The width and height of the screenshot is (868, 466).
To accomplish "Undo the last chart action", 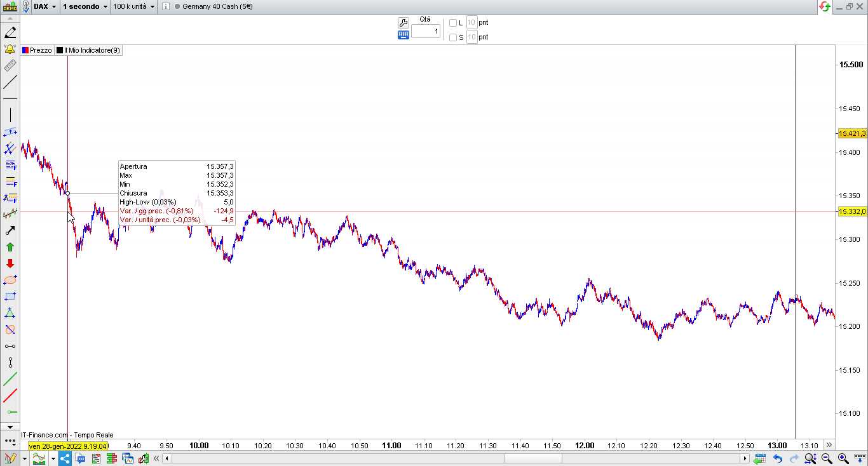I will [777, 458].
